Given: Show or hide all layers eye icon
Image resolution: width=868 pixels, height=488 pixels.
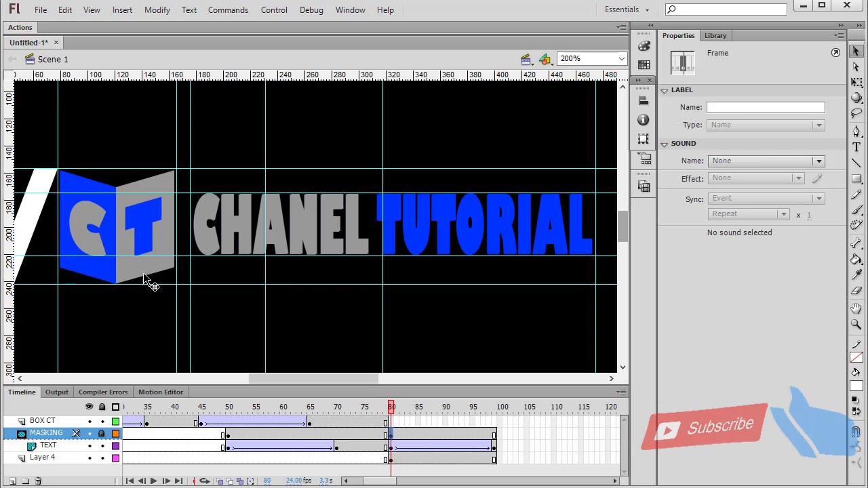Looking at the screenshot, I should (89, 407).
